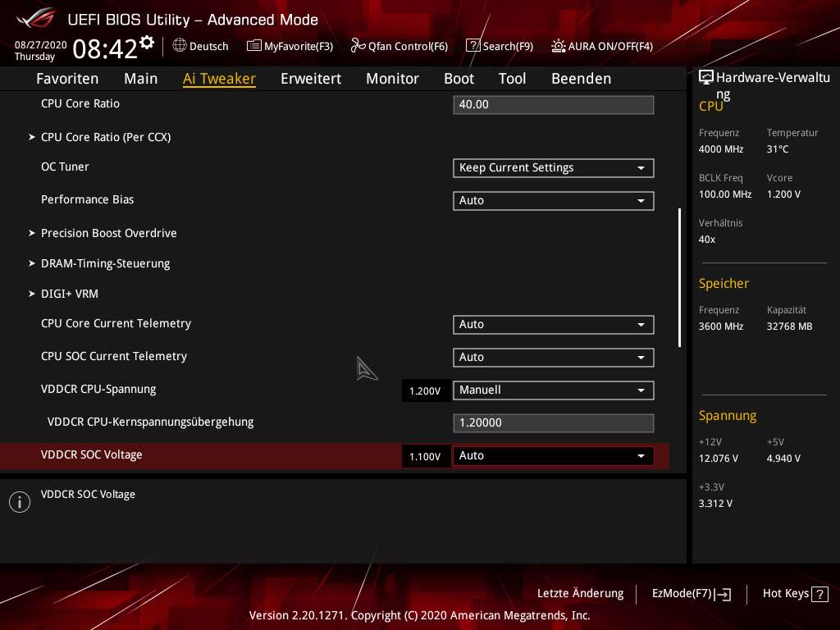
Task: Click the ROG logo icon
Action: pyautogui.click(x=36, y=18)
